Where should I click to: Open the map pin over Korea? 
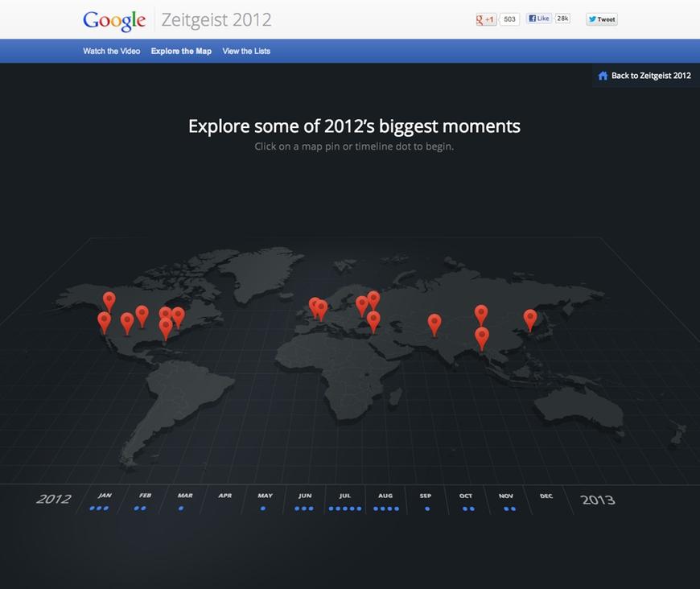(530, 319)
